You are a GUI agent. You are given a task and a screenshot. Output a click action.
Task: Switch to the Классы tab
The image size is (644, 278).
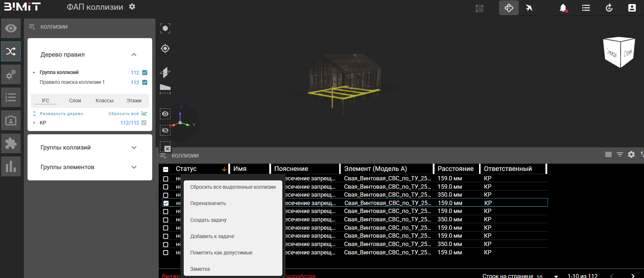pyautogui.click(x=104, y=101)
